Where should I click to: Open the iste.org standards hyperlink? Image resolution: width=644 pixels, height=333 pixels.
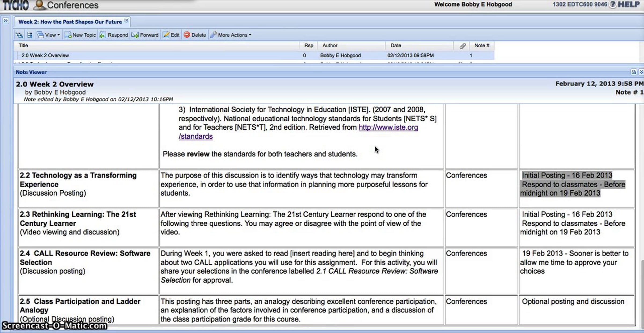(388, 127)
